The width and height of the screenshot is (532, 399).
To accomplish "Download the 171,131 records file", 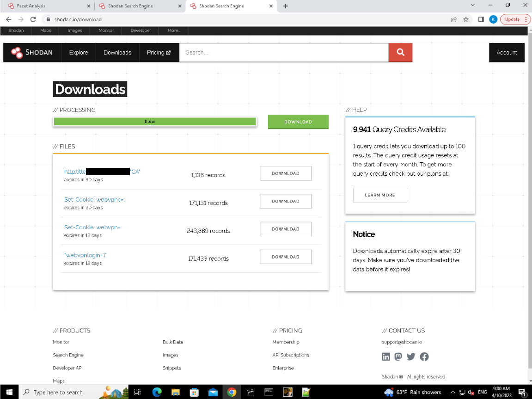I will coord(285,201).
